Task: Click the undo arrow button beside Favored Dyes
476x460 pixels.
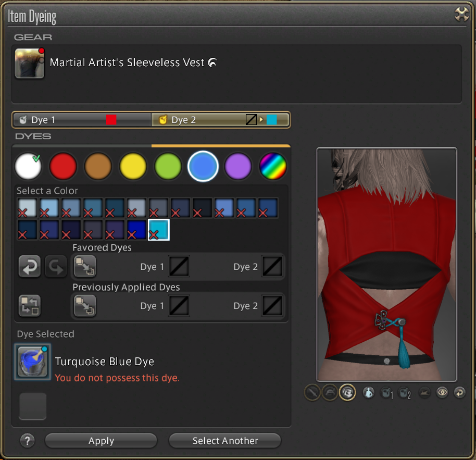Action: tap(30, 266)
